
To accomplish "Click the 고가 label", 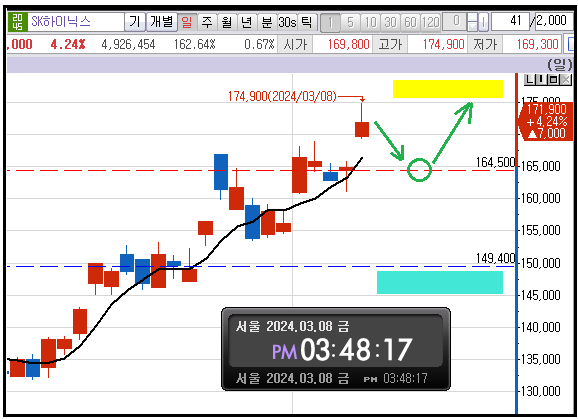I will coord(390,45).
